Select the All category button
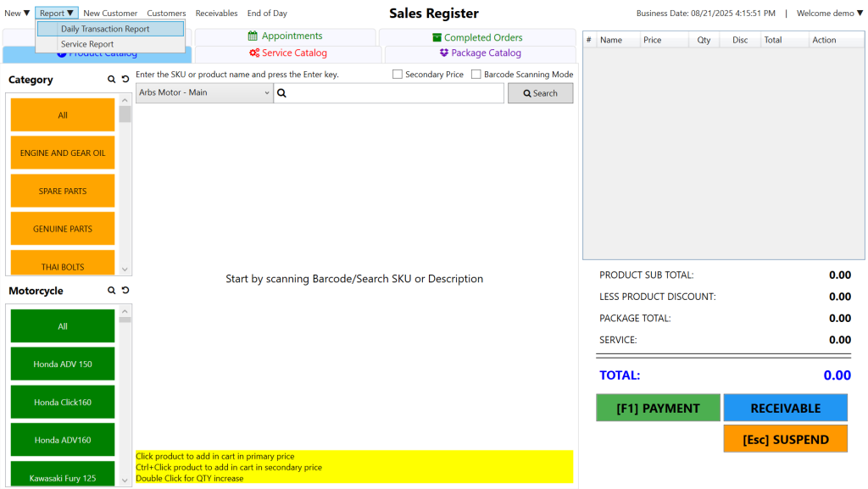The width and height of the screenshot is (868, 489). click(63, 115)
